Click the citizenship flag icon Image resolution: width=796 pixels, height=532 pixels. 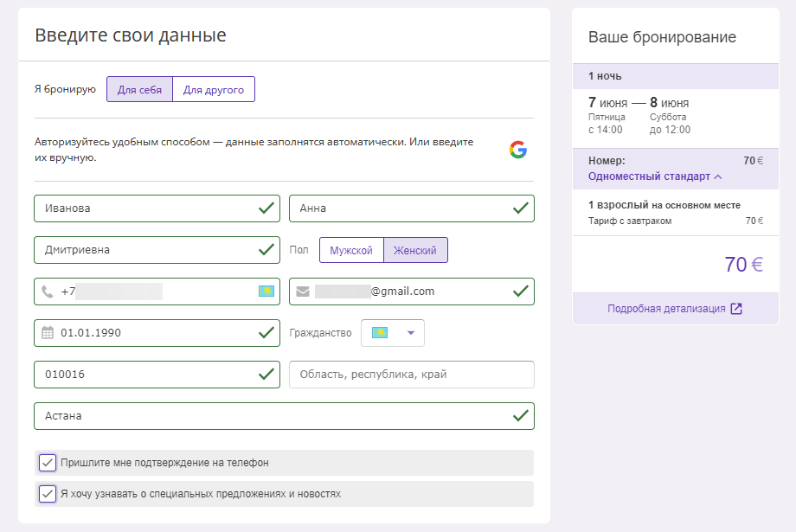click(x=380, y=332)
